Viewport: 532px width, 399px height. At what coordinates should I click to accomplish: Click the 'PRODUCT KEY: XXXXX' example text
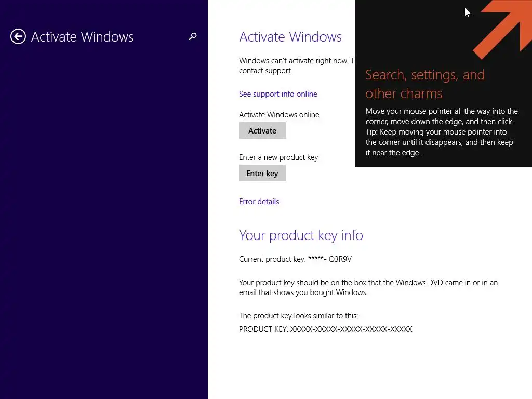pos(325,329)
